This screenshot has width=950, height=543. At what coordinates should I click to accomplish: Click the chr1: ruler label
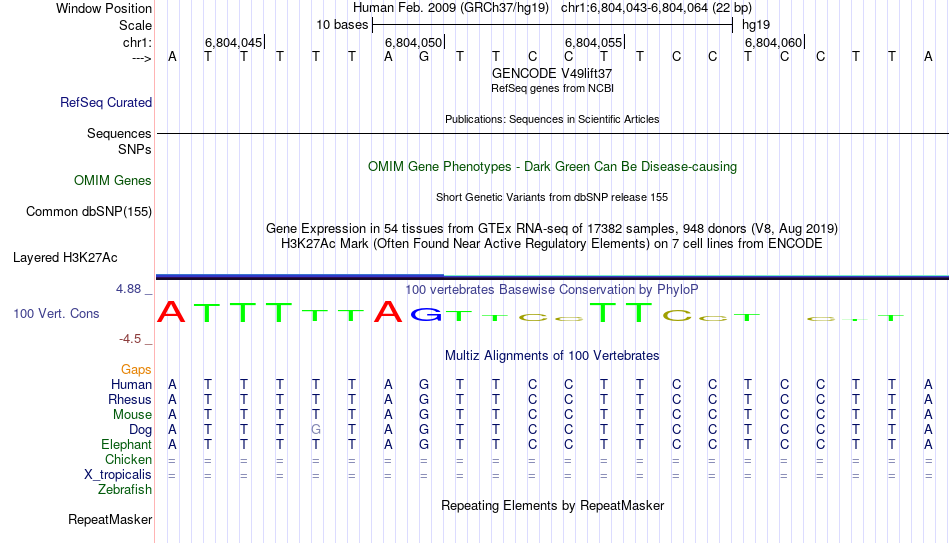pyautogui.click(x=137, y=42)
